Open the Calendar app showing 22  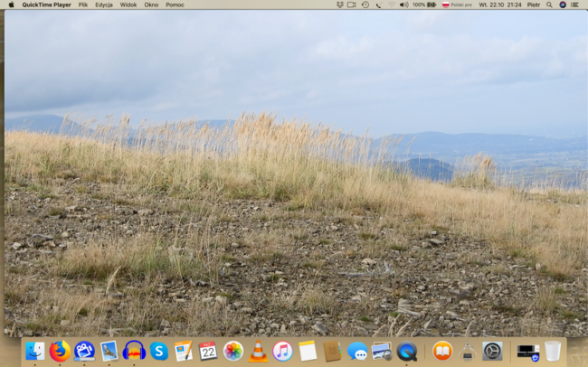pos(208,351)
